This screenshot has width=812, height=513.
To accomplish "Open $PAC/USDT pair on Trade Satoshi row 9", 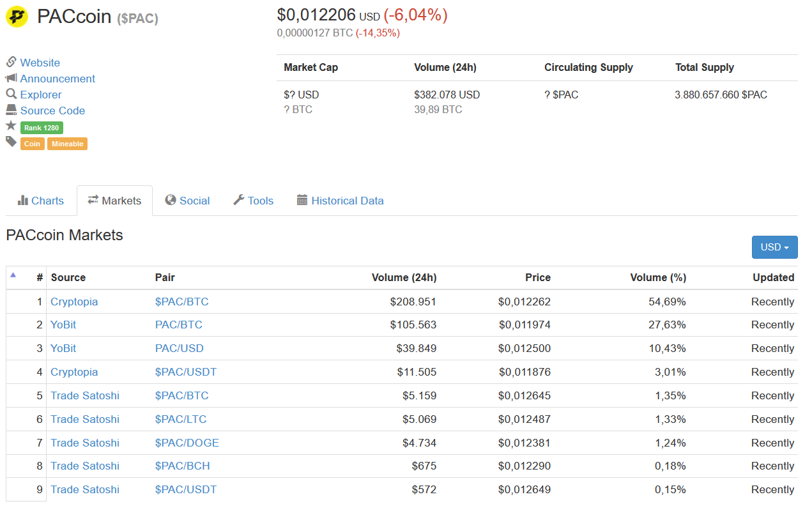I will tap(186, 489).
